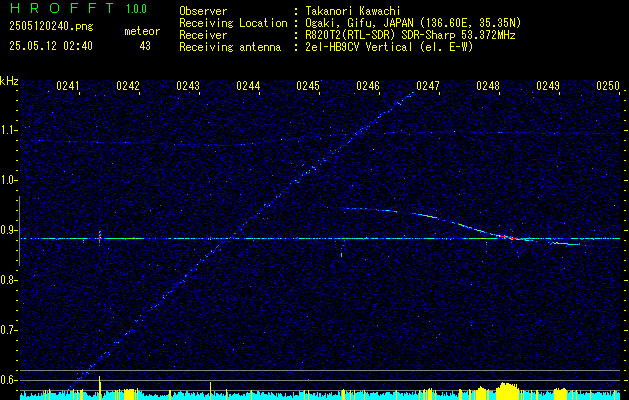Click the HROFFT title text

pos(61,8)
